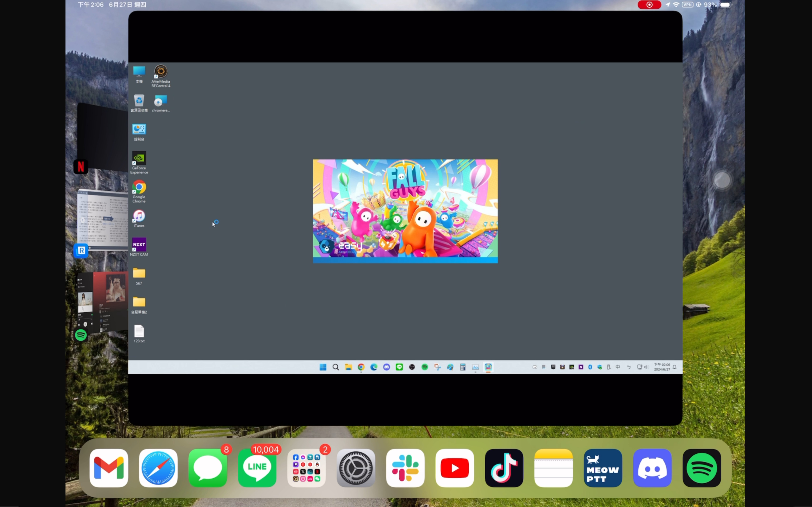Select the iTunes desktop shortcut
The width and height of the screenshot is (812, 507).
pos(139,219)
